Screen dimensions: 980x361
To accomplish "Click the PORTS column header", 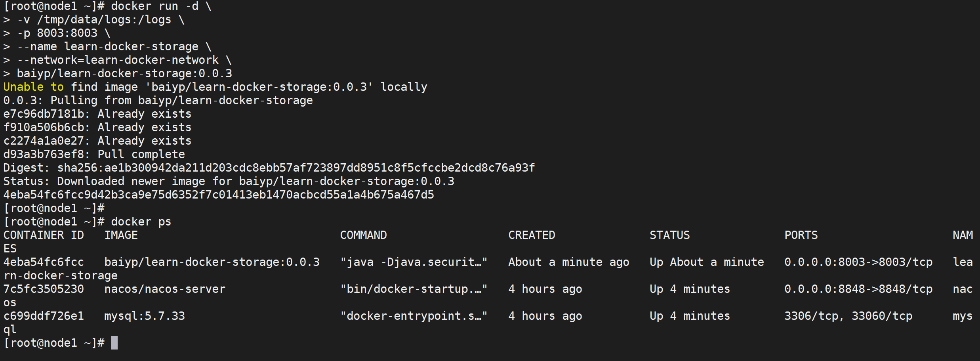I will click(x=801, y=235).
